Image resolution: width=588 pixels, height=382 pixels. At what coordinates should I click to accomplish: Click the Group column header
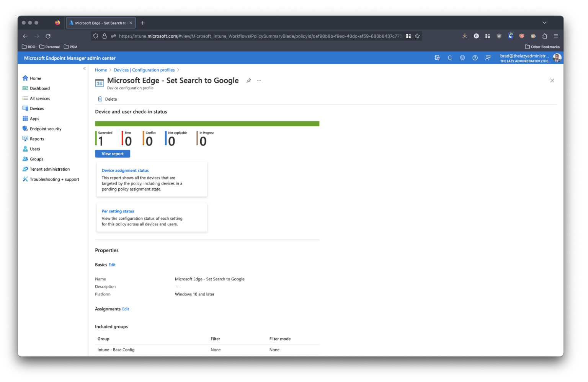tap(103, 339)
